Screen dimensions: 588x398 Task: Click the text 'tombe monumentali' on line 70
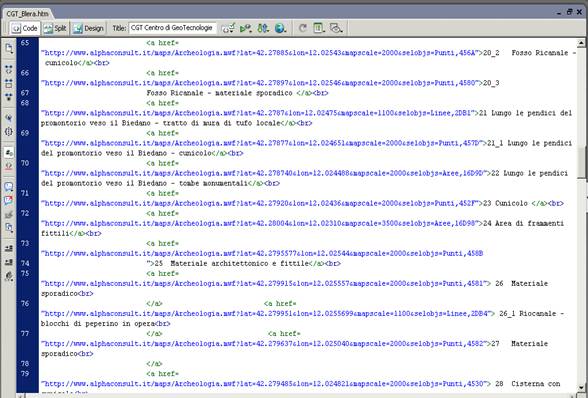click(213, 183)
